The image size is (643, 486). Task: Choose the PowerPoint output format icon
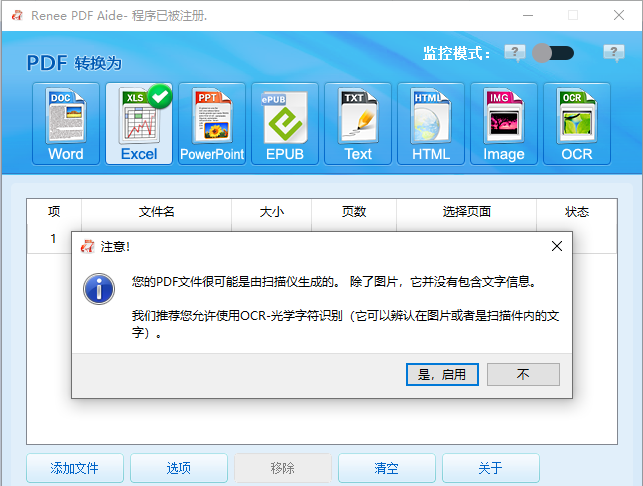(x=212, y=124)
